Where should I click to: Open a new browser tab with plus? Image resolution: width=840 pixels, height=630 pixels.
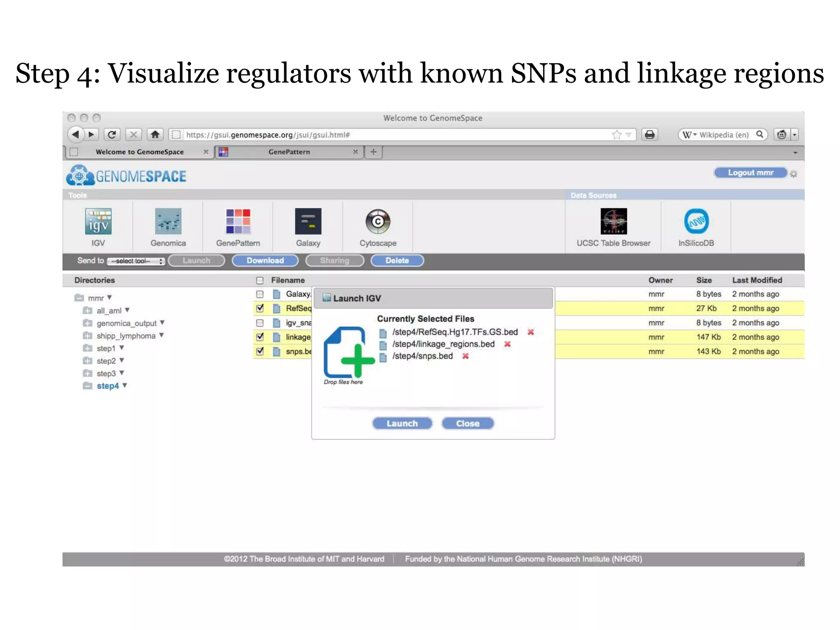pos(373,152)
